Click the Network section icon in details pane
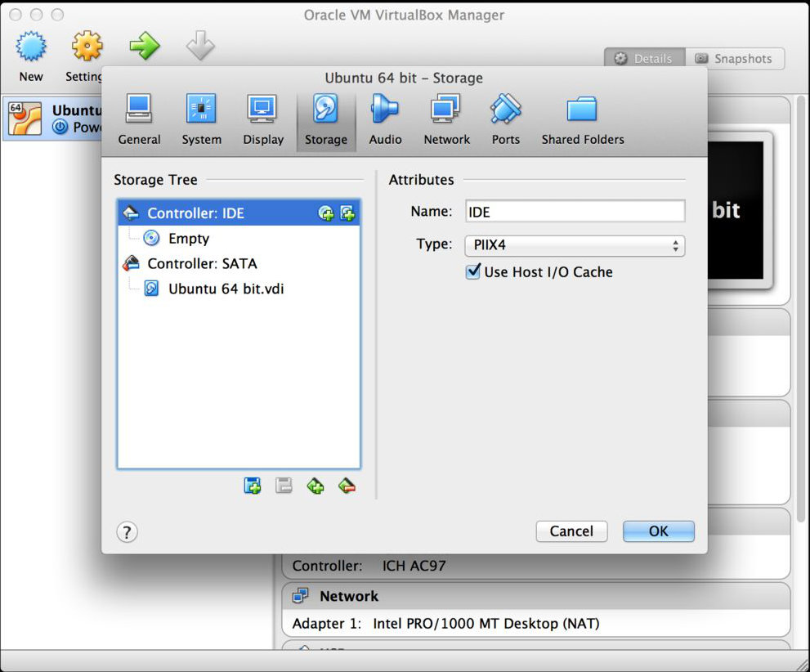810x672 pixels. pyautogui.click(x=300, y=596)
